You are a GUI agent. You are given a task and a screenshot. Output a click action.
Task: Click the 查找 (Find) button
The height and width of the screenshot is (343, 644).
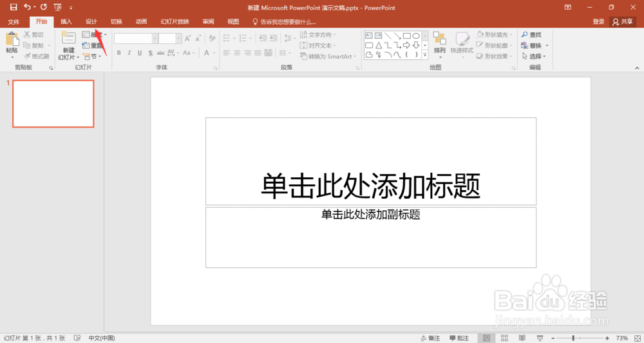(531, 35)
